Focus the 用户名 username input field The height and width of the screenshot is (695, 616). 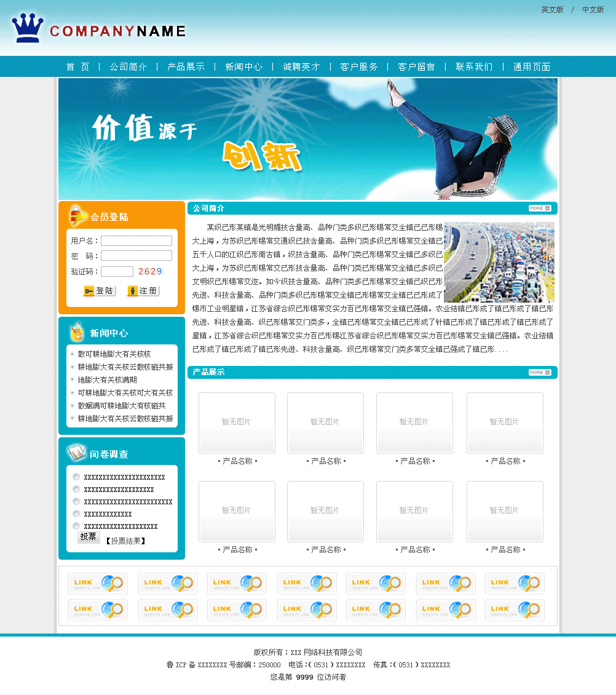pos(136,241)
